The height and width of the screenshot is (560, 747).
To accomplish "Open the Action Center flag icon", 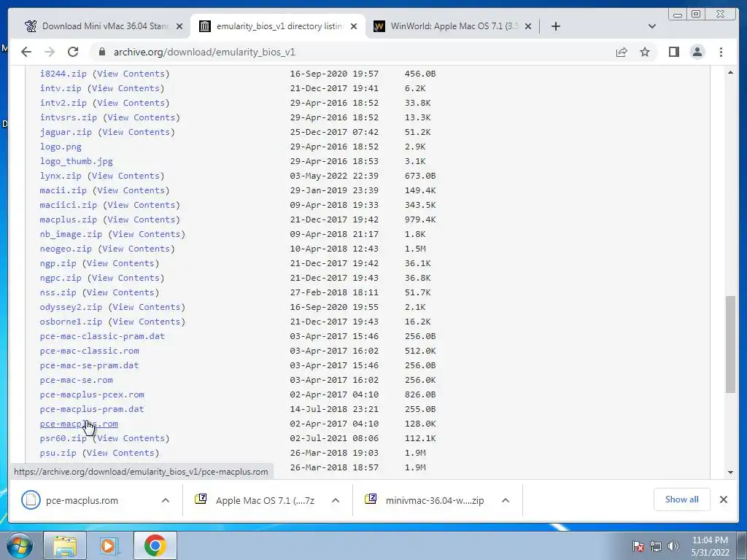I will 638,546.
